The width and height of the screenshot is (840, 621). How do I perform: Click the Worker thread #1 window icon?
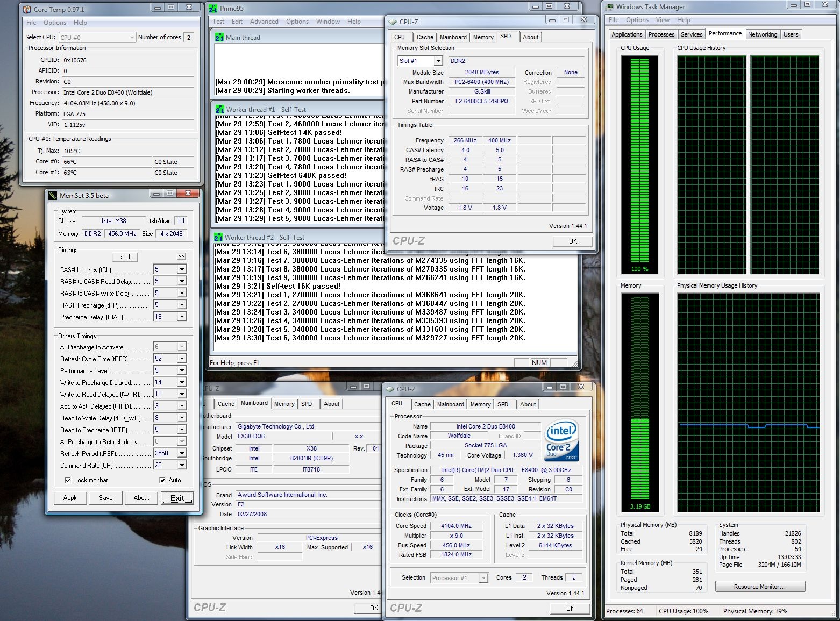(x=219, y=109)
